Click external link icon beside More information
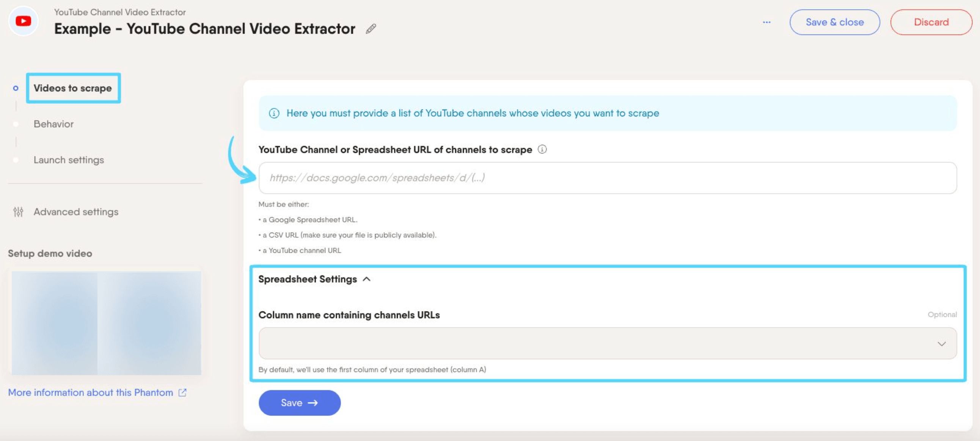The image size is (980, 441). 182,393
